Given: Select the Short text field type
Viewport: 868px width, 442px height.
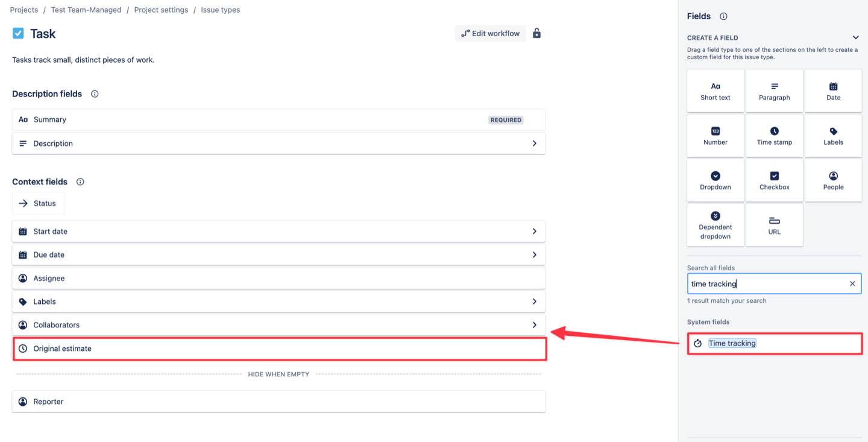Looking at the screenshot, I should (x=715, y=90).
